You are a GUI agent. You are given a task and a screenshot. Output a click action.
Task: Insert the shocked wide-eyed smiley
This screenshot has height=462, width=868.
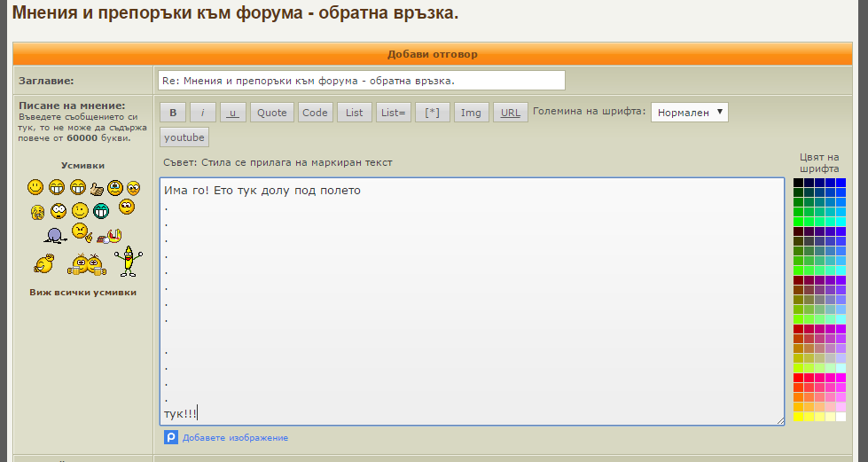coord(59,211)
